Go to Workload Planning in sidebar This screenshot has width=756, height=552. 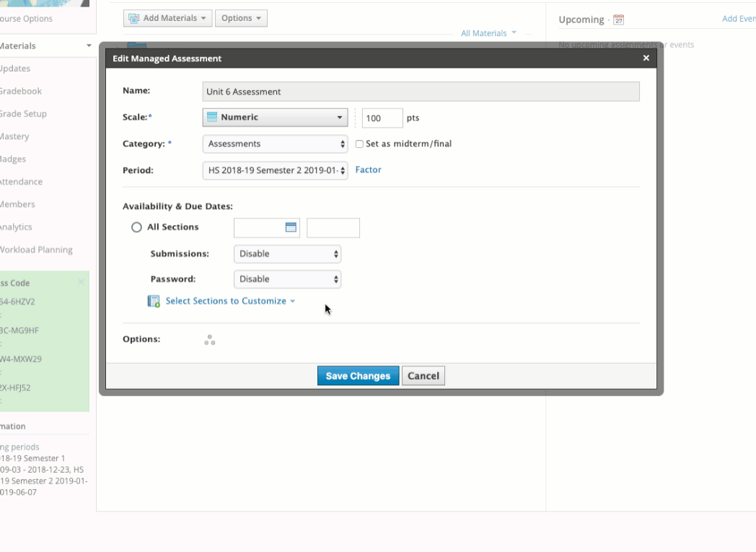click(36, 250)
